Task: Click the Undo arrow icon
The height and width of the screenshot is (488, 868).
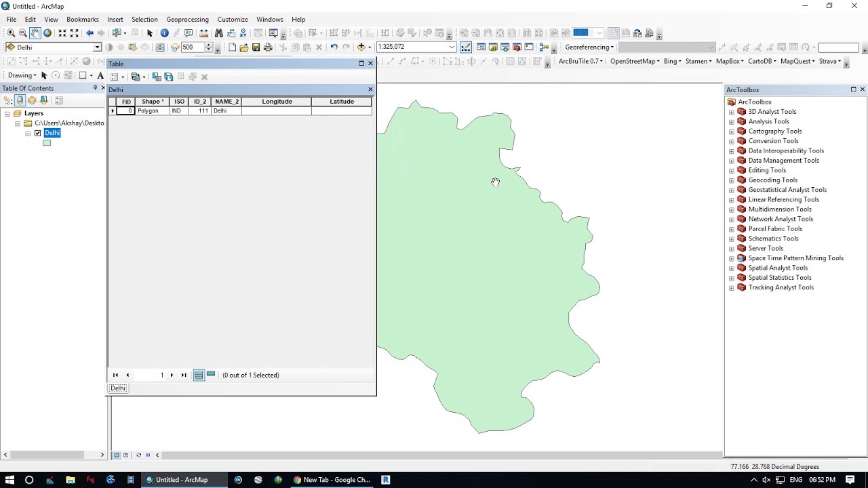Action: point(334,47)
